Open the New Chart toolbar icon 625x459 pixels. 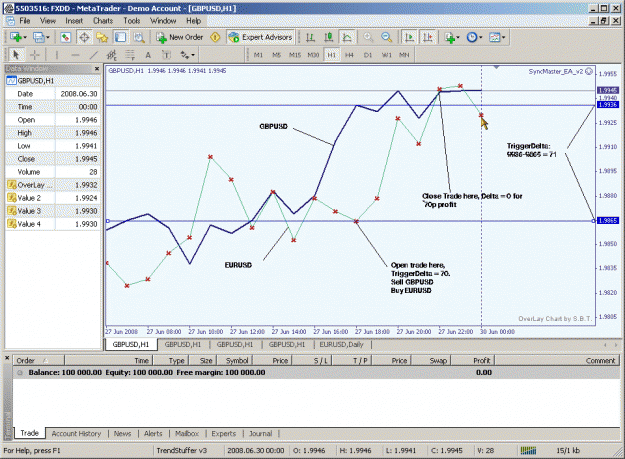(x=16, y=37)
